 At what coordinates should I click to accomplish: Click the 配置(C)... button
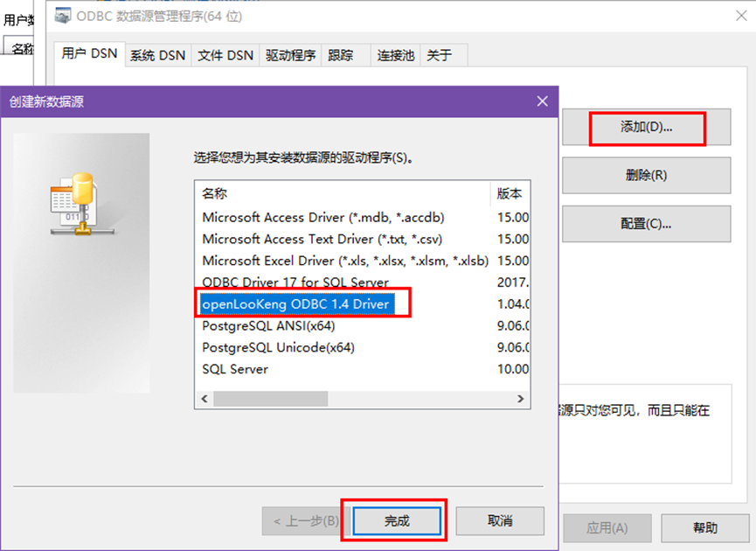646,224
